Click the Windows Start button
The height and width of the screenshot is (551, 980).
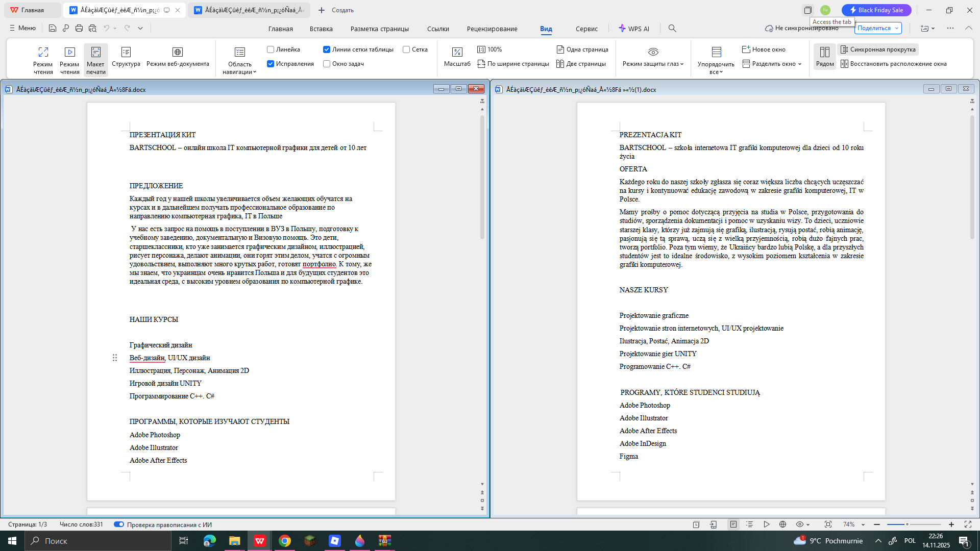12,541
